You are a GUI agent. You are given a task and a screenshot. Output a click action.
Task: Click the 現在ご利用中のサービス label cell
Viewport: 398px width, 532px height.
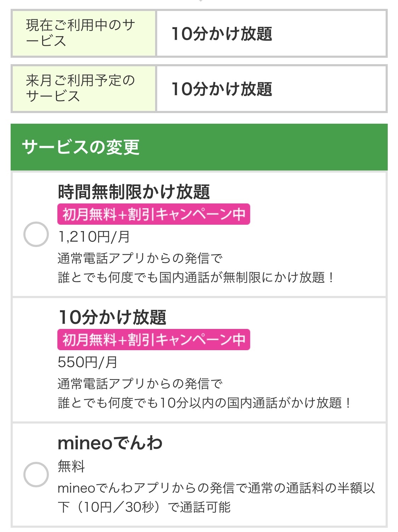pyautogui.click(x=84, y=33)
